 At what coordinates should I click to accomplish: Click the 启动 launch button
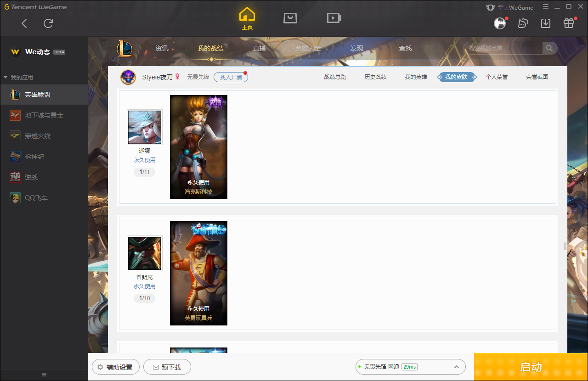pos(531,367)
